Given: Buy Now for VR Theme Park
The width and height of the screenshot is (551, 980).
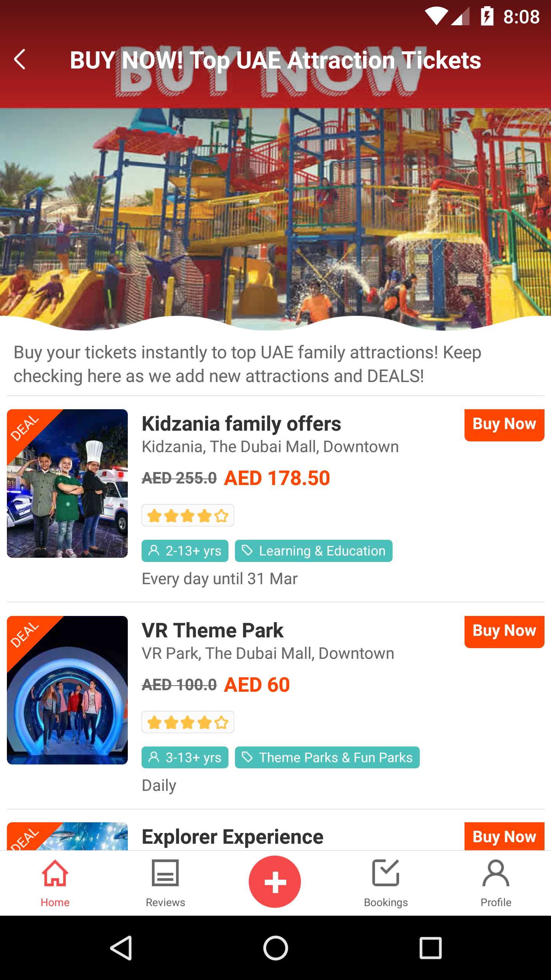Looking at the screenshot, I should pyautogui.click(x=504, y=631).
